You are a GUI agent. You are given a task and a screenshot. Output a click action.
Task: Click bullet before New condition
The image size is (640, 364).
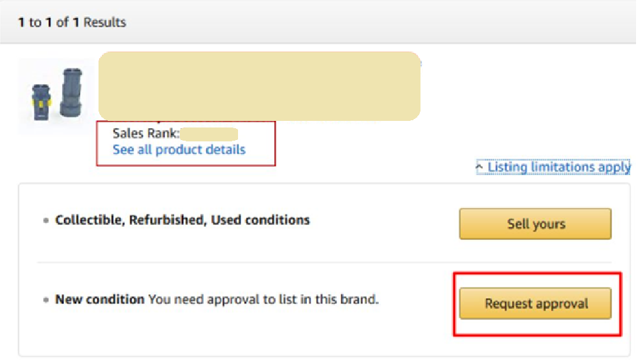pyautogui.click(x=46, y=300)
